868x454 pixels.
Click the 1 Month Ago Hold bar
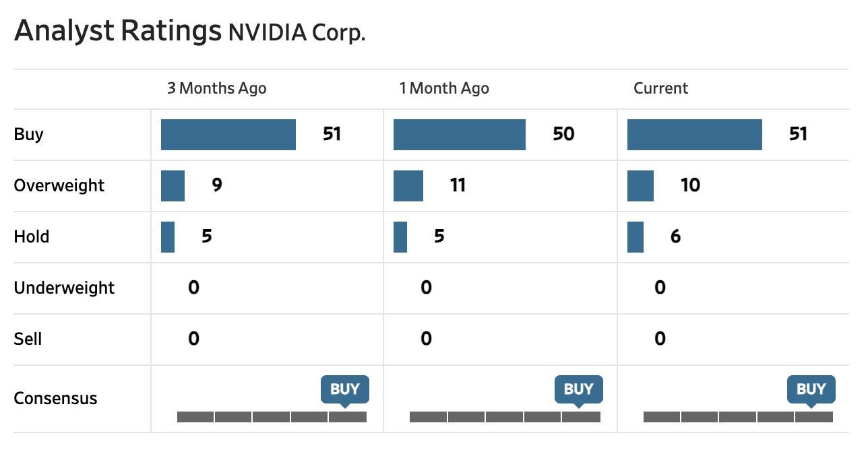coord(400,237)
